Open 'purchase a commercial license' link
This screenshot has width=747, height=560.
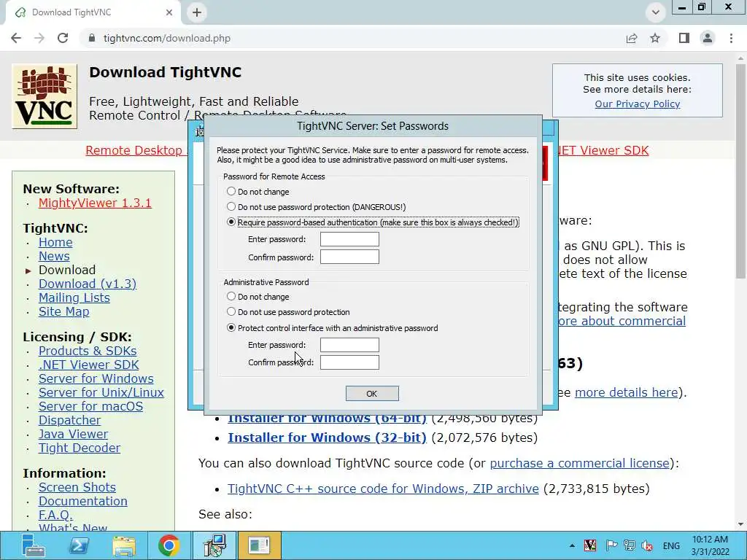coord(579,463)
